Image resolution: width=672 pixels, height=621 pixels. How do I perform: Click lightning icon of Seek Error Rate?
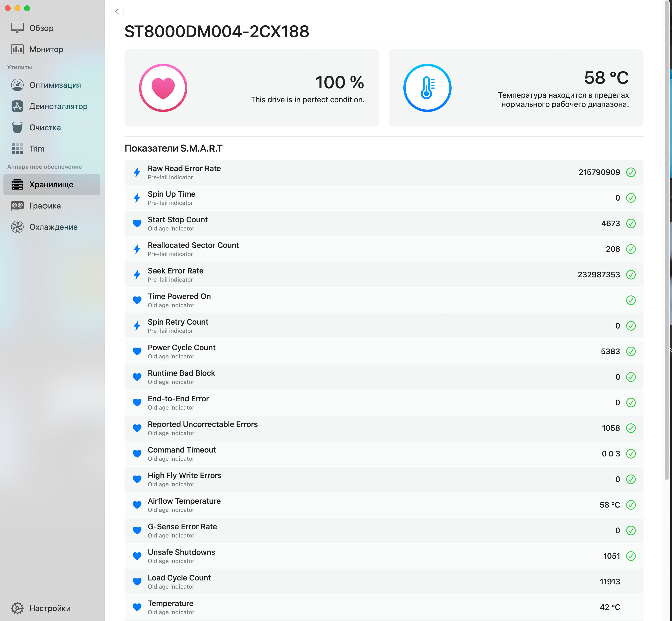(x=137, y=275)
